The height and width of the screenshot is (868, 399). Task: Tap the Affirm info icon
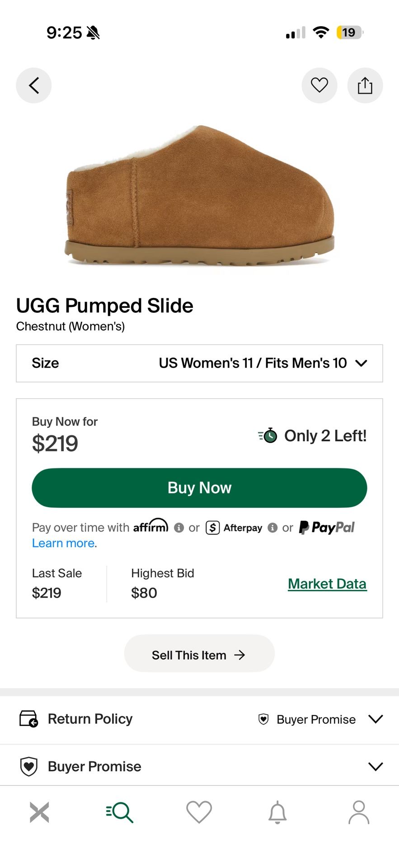point(179,528)
